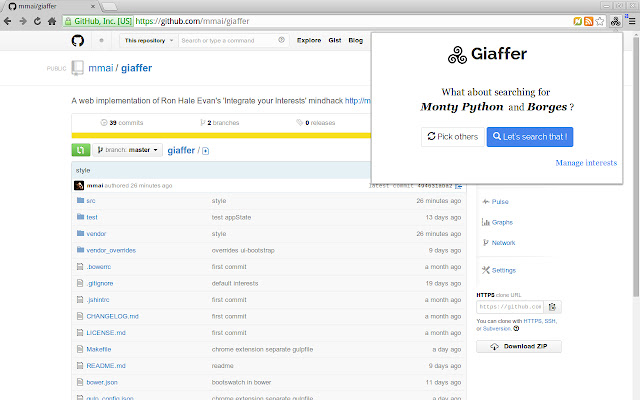This screenshot has height=400, width=640.
Task: Click the GitHub octocat logo
Action: [x=78, y=40]
